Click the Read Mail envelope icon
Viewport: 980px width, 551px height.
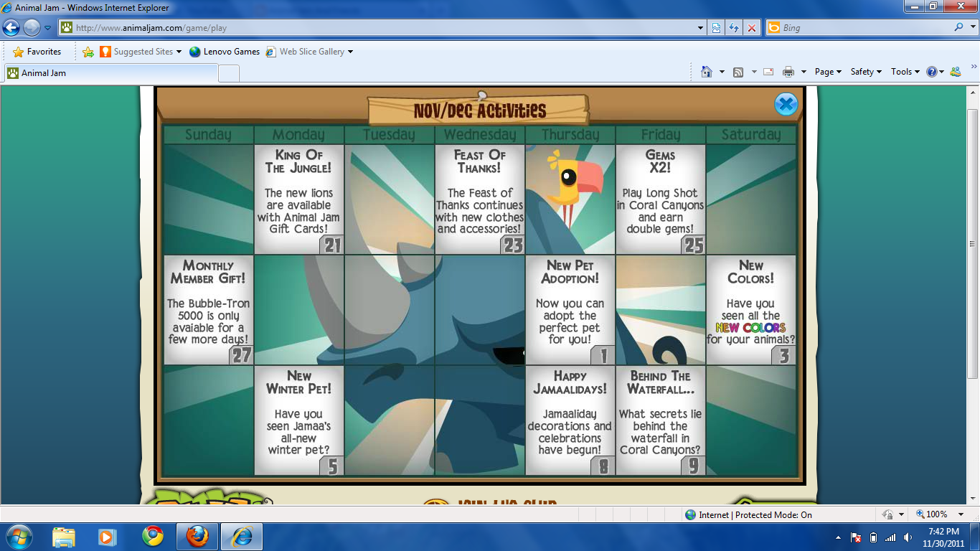click(x=768, y=72)
